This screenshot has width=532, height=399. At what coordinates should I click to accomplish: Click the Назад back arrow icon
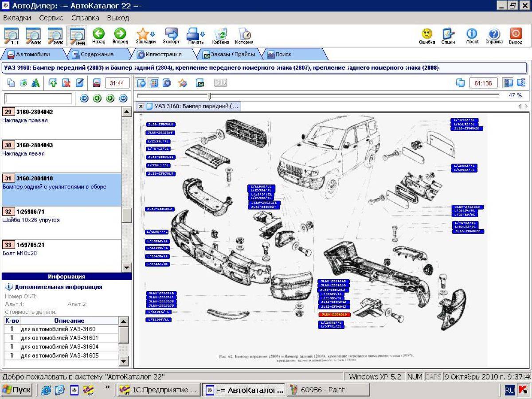click(x=98, y=35)
